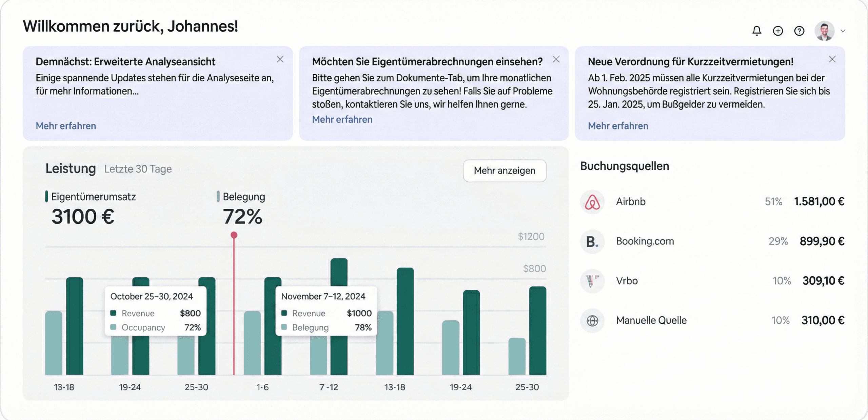Dismiss the Erweiterte Analyseansicht banner
Viewport: 868px width, 420px height.
(x=280, y=59)
